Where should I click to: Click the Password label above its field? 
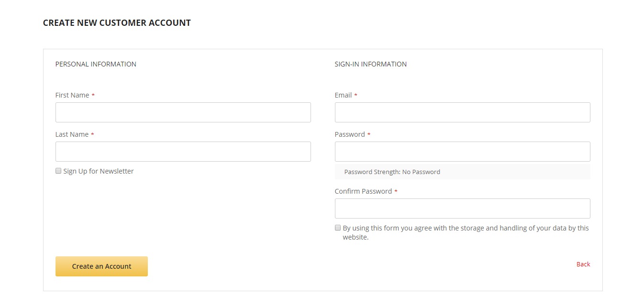point(350,134)
